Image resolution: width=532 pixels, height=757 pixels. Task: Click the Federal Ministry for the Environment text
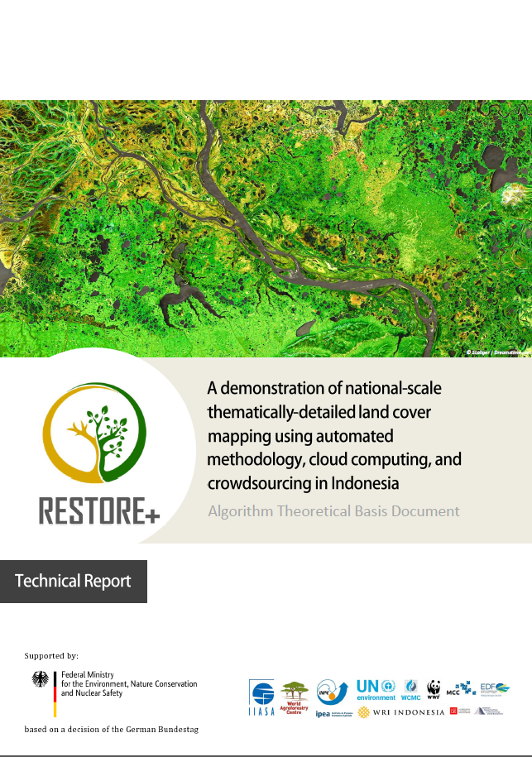pos(129,684)
